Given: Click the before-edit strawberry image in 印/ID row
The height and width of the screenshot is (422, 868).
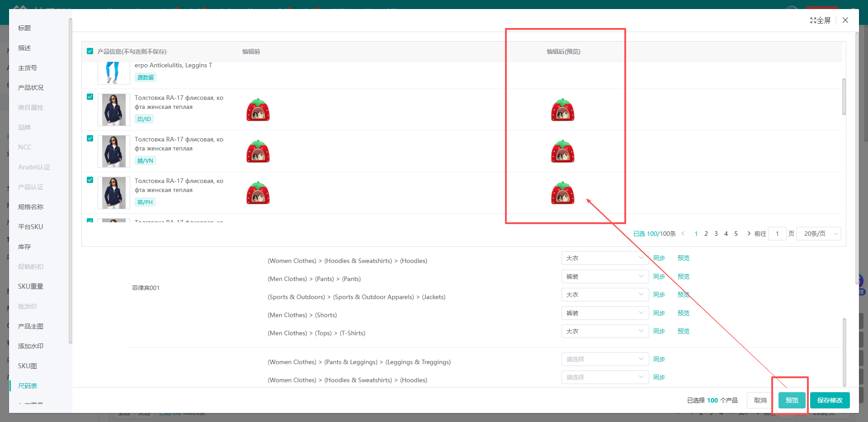Looking at the screenshot, I should pos(258,110).
